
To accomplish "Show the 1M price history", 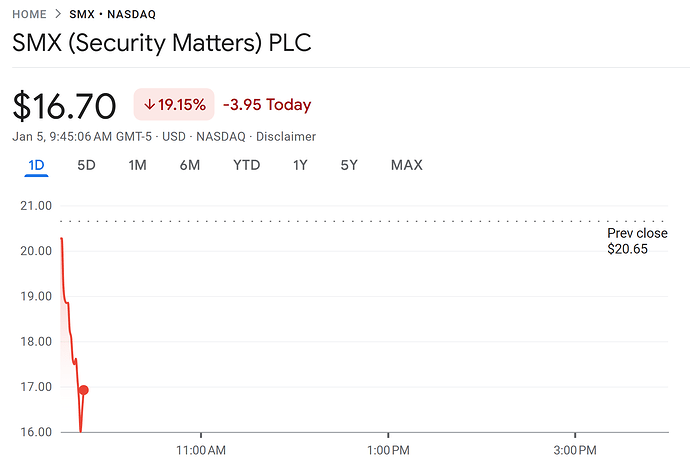I will (138, 165).
